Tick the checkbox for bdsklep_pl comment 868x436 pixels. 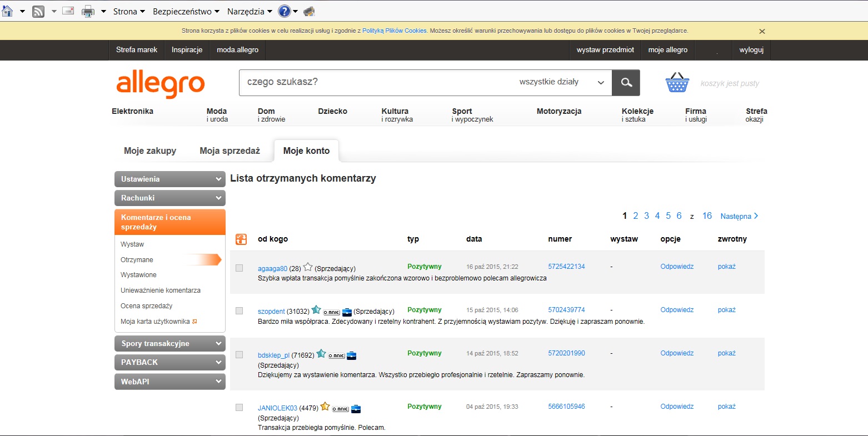[x=240, y=354]
